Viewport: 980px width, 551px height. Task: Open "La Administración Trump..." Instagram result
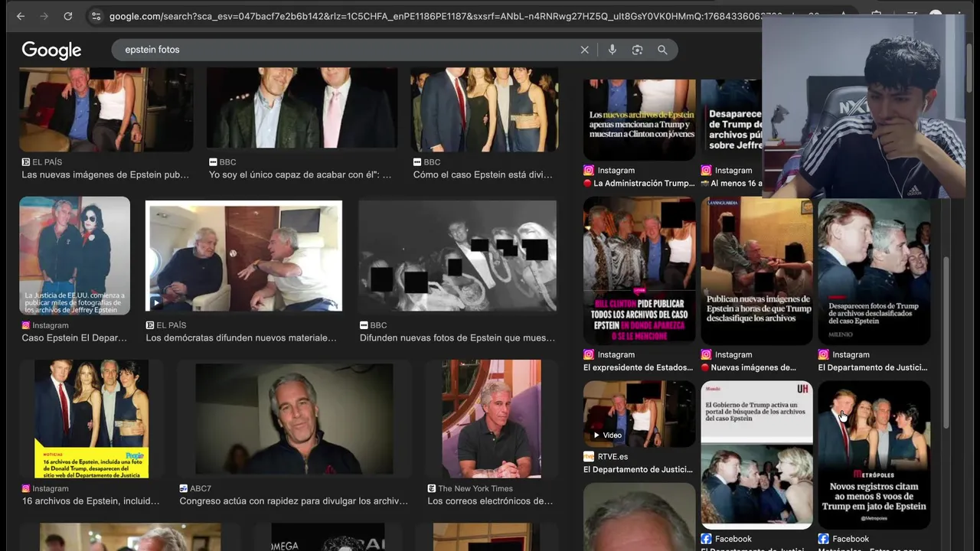pos(639,183)
